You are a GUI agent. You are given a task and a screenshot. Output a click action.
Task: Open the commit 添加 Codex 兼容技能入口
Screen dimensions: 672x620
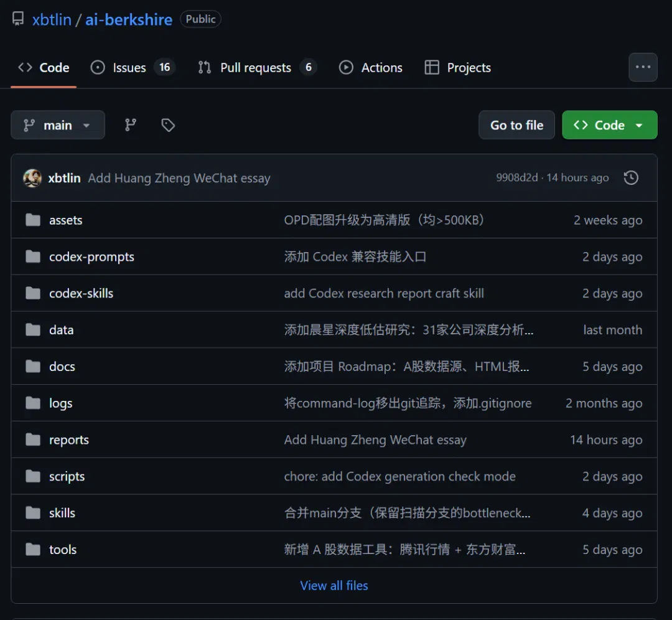tap(355, 256)
